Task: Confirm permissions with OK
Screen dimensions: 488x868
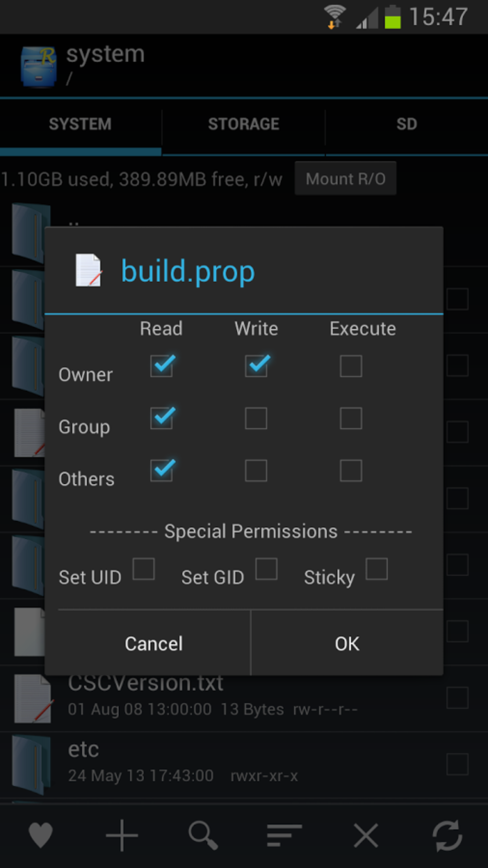Action: [x=347, y=644]
